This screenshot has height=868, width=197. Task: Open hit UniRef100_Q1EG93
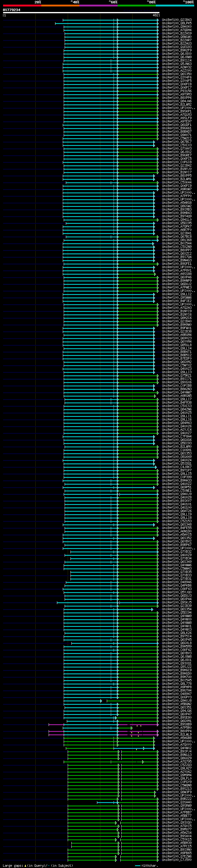pyautogui.click(x=177, y=47)
